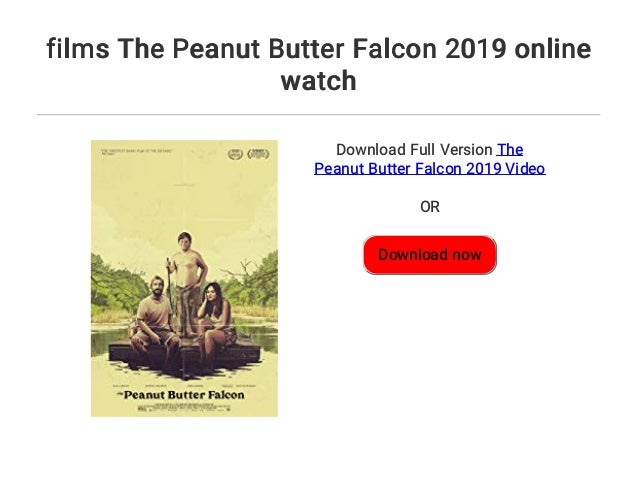Click the red Download now button

pos(430,255)
